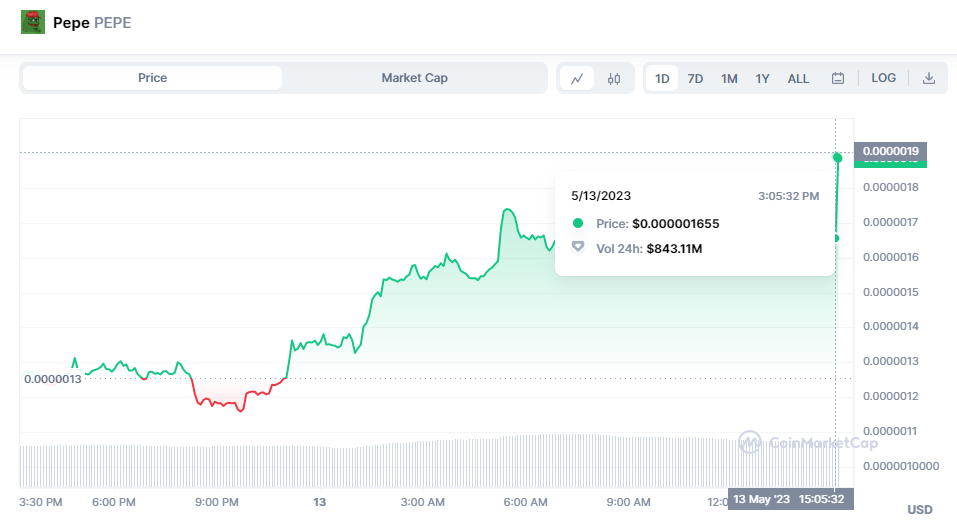Click the 9:00 PM x-axis label

(x=217, y=503)
